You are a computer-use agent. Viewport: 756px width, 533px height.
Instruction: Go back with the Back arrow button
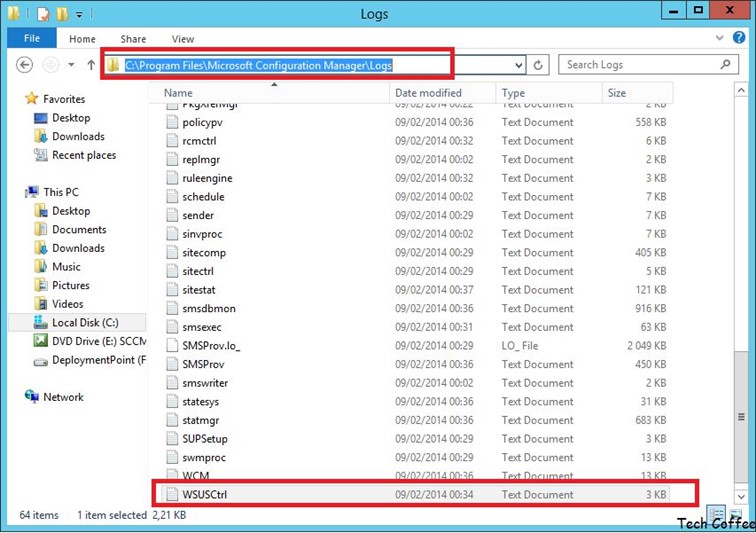(x=25, y=65)
